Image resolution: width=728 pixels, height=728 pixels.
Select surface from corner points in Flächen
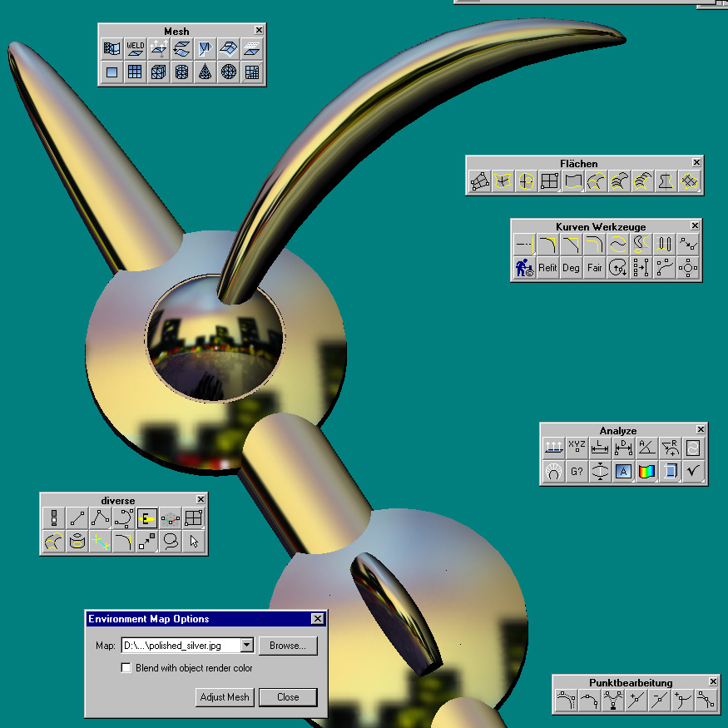pyautogui.click(x=479, y=181)
